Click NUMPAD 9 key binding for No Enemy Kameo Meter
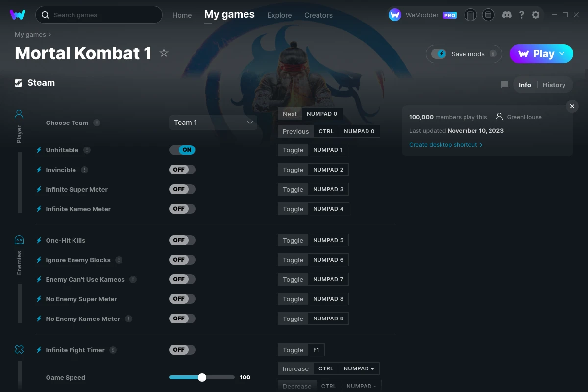Viewport: 588px width, 392px height. (x=328, y=318)
